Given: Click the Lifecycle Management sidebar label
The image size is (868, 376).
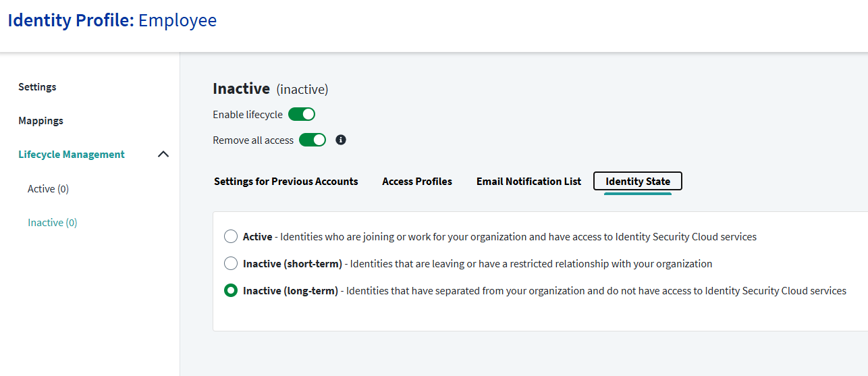Looking at the screenshot, I should [x=72, y=155].
